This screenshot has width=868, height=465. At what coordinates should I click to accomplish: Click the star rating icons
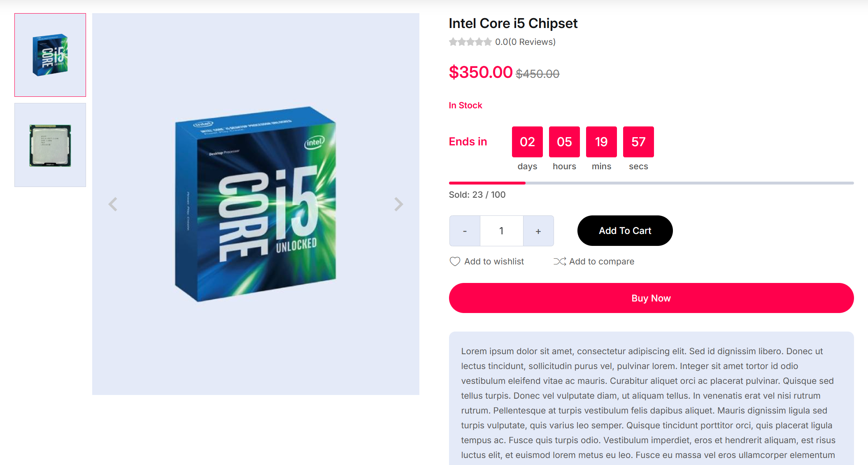pos(470,42)
